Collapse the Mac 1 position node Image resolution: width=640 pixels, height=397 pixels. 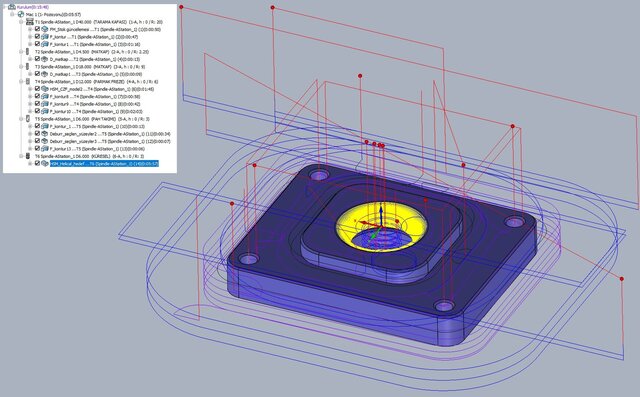pyautogui.click(x=13, y=14)
